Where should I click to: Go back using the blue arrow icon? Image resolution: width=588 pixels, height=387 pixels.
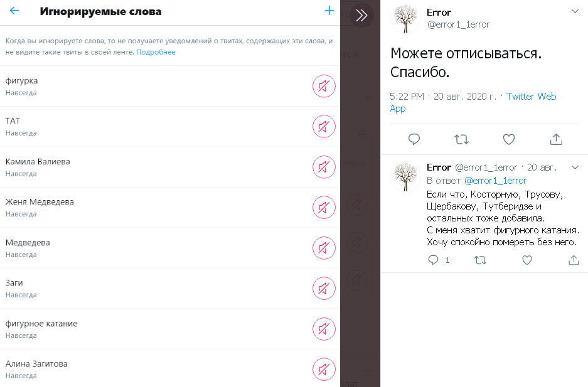pyautogui.click(x=14, y=11)
